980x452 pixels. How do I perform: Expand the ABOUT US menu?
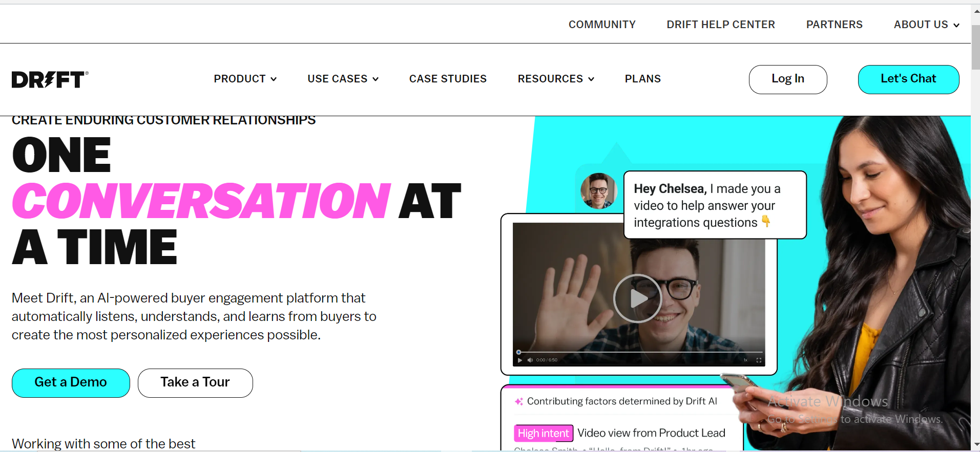(x=927, y=25)
